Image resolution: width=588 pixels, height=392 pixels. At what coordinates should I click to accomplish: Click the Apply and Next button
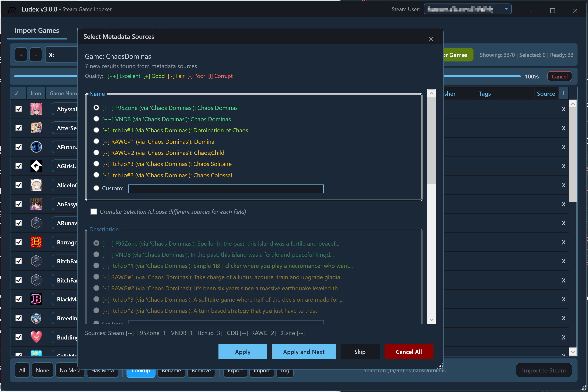pos(303,352)
